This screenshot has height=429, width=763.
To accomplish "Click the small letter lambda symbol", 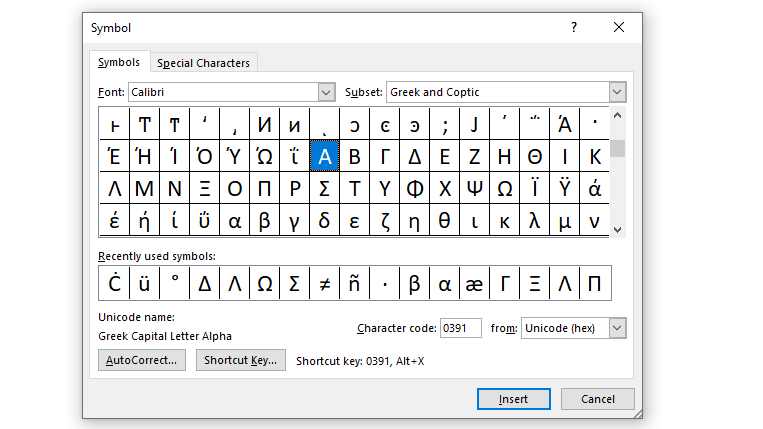I will (x=535, y=221).
